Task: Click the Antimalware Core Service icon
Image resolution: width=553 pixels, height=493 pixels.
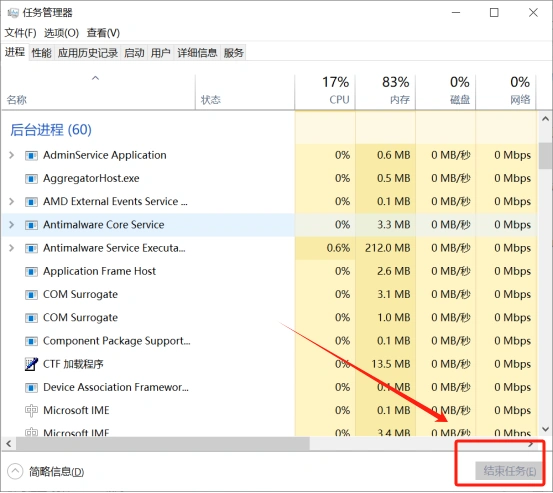Action: (x=31, y=225)
